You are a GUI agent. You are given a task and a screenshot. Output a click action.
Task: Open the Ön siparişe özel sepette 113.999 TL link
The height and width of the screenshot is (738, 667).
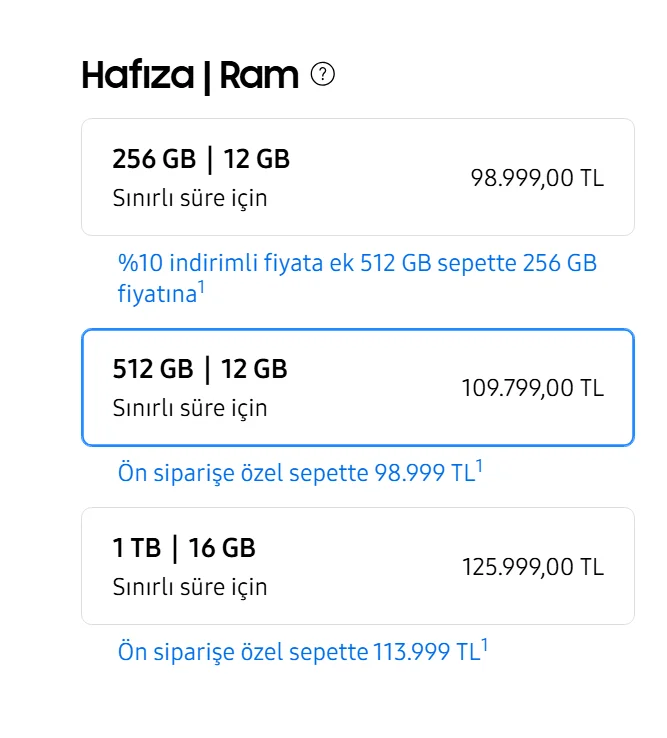click(298, 653)
